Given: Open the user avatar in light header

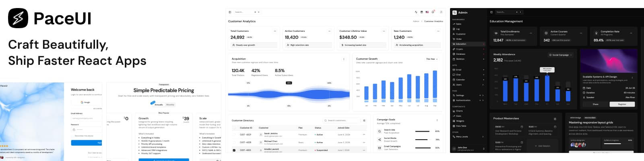Looking at the screenshot, I should pos(441,12).
